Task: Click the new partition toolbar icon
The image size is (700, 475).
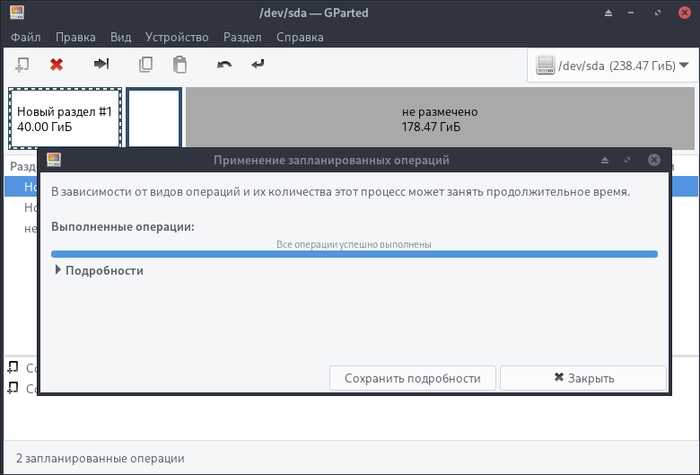Action: point(22,65)
